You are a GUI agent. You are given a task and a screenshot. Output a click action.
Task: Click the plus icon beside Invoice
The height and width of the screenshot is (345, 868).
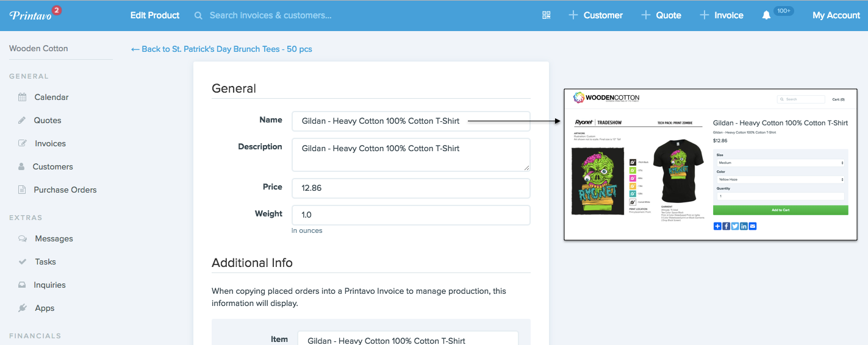pos(705,15)
